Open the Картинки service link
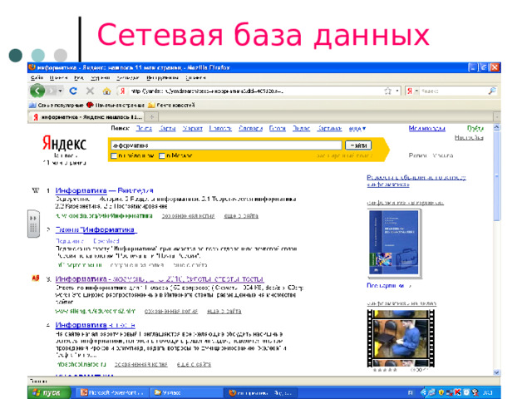 click(x=329, y=128)
